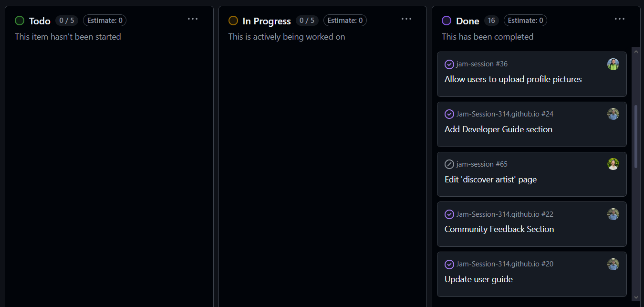Click assignee avatar on 'discover artist' card
This screenshot has height=307, width=644.
click(x=613, y=164)
